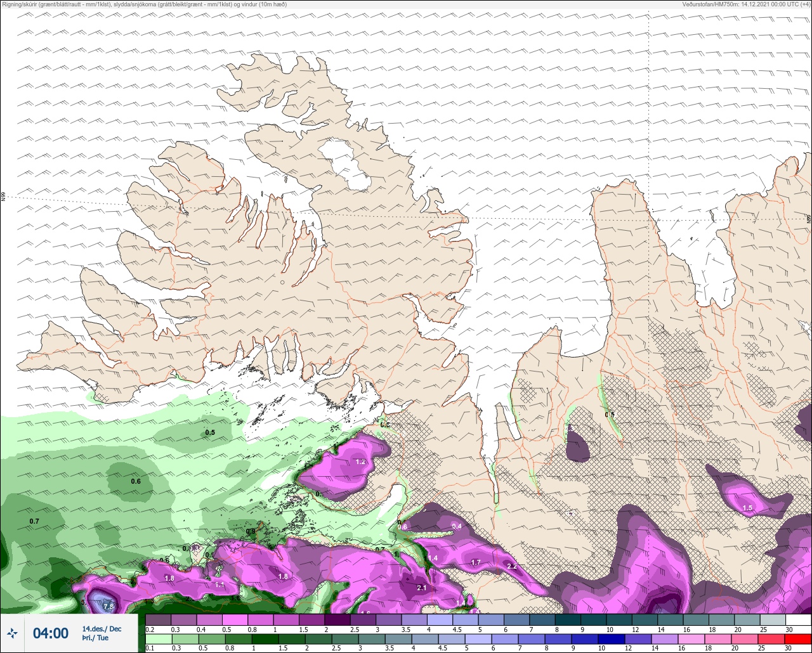The height and width of the screenshot is (653, 812).
Task: Click the four-point star icon beside 04:00
Action: tap(13, 633)
